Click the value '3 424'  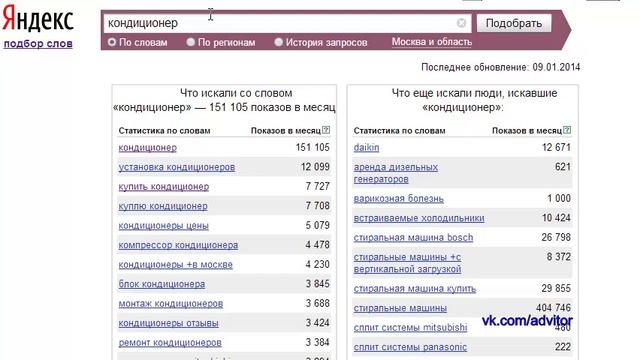click(318, 323)
